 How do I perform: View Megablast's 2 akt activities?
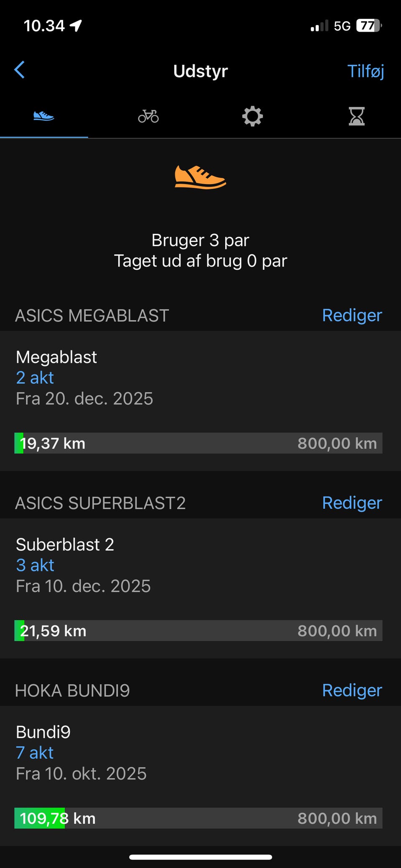(x=35, y=378)
